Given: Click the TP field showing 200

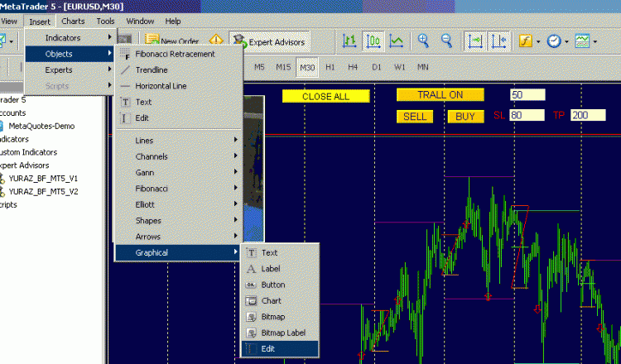Looking at the screenshot, I should pyautogui.click(x=588, y=115).
